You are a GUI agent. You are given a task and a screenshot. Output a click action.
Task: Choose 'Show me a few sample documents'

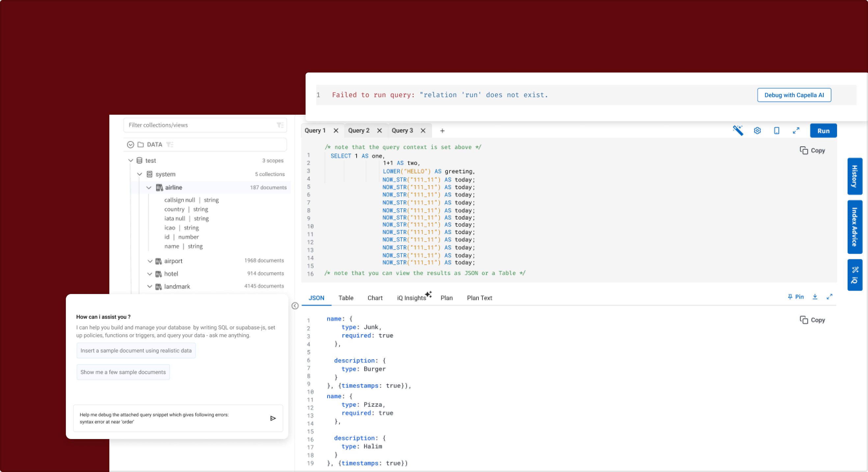click(123, 372)
